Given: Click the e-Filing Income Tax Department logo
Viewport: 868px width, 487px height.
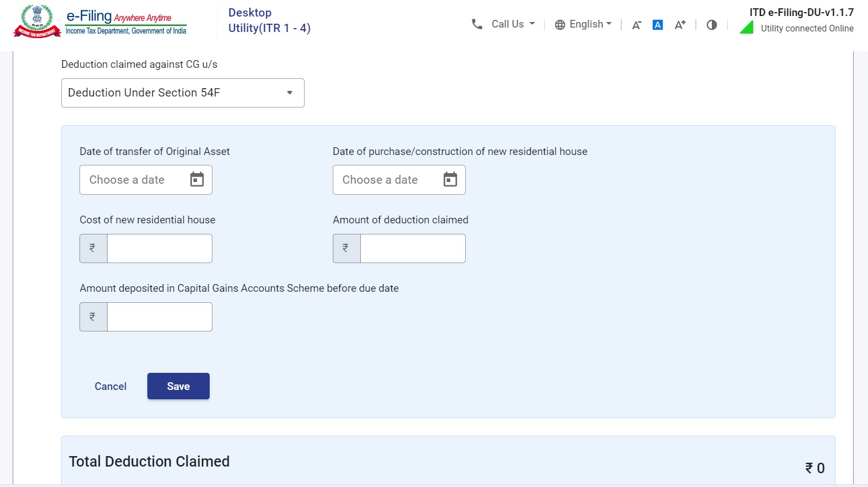Looking at the screenshot, I should point(100,22).
